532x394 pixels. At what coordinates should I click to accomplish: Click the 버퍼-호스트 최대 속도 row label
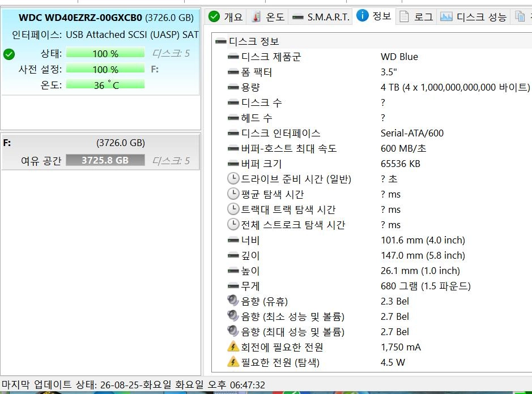click(289, 148)
